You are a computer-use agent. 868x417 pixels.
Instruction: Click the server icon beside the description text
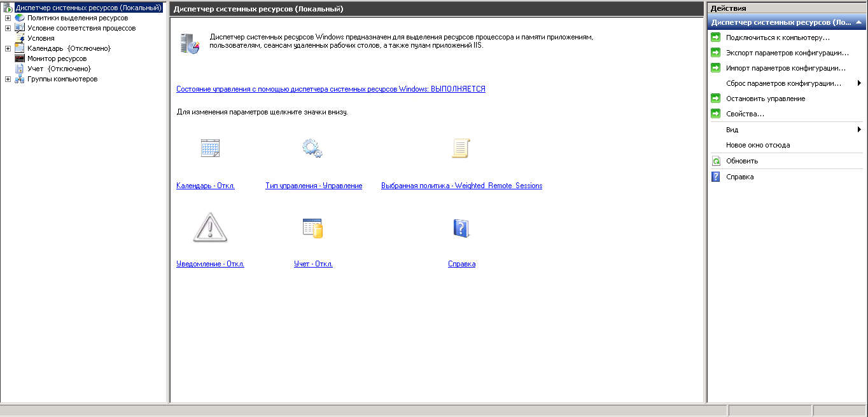(190, 44)
